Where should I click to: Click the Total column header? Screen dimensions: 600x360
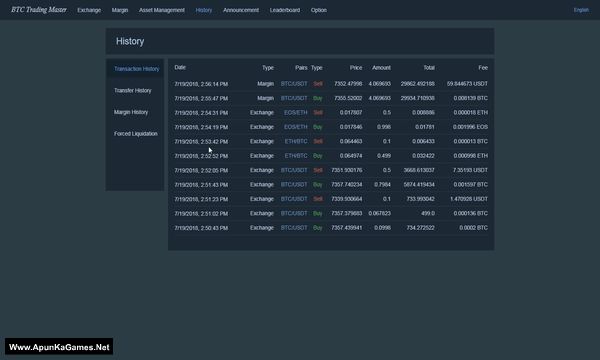[429, 68]
